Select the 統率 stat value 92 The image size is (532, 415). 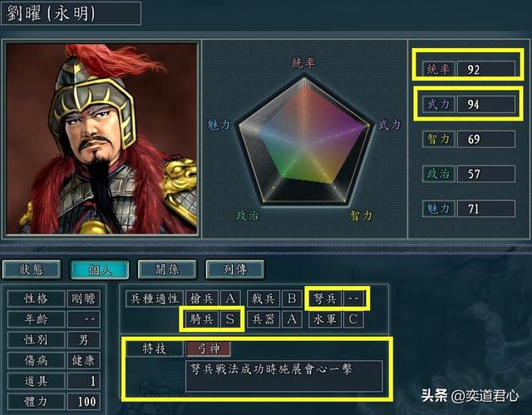(485, 69)
